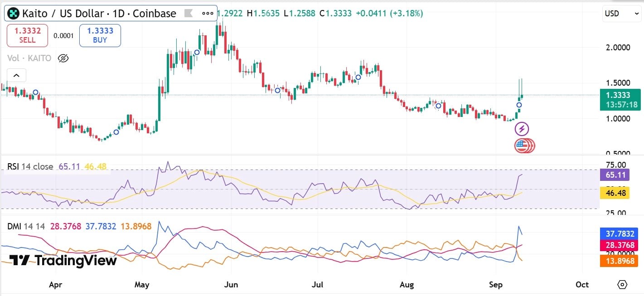644x296 pixels.
Task: Click the TradingView logo
Action: [x=63, y=261]
